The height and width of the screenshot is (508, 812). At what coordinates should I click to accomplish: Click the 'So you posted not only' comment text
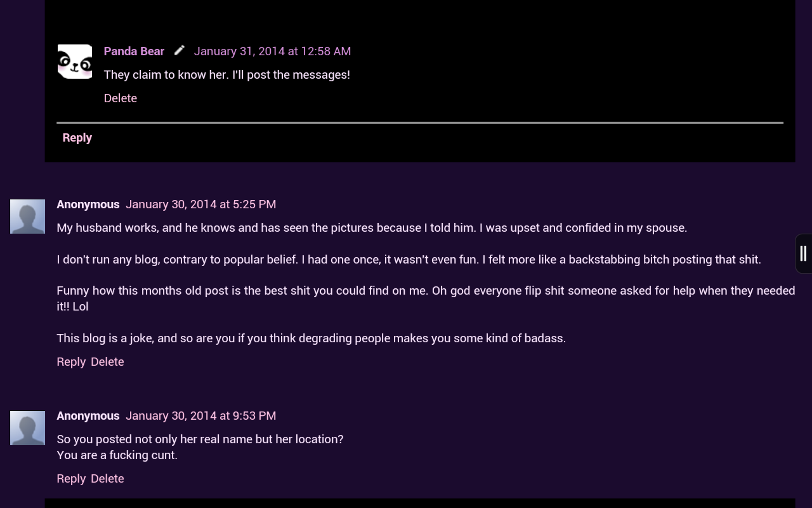200,447
